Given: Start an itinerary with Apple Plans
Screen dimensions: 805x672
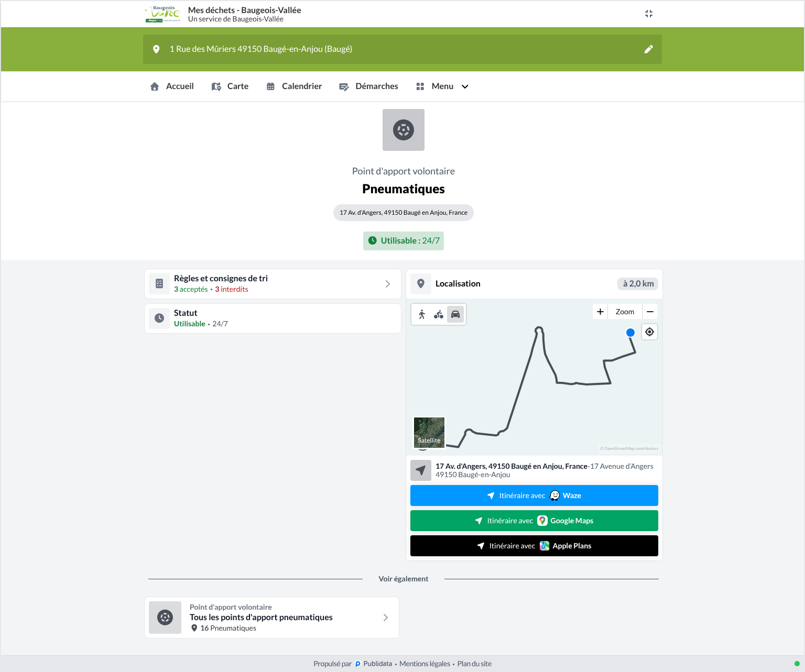Looking at the screenshot, I should pyautogui.click(x=534, y=546).
